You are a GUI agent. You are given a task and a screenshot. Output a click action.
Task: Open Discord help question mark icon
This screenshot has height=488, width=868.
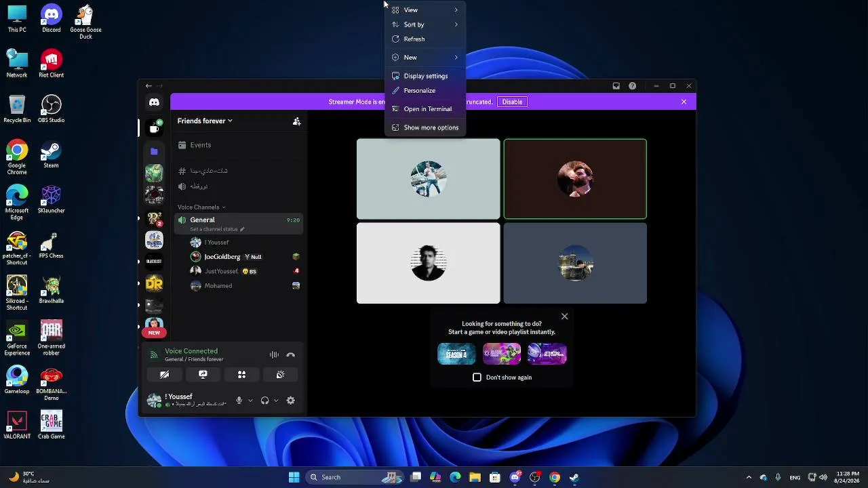632,86
